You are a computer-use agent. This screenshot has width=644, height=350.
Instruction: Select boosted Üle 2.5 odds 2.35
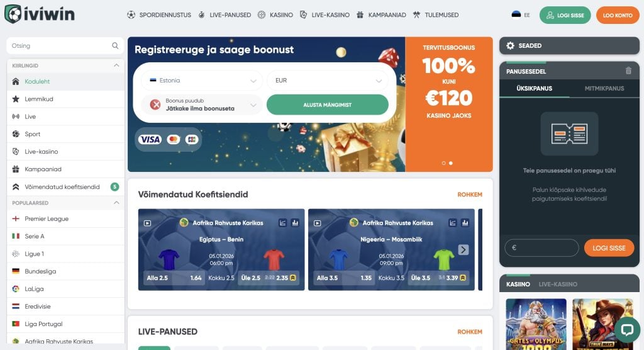[269, 278]
